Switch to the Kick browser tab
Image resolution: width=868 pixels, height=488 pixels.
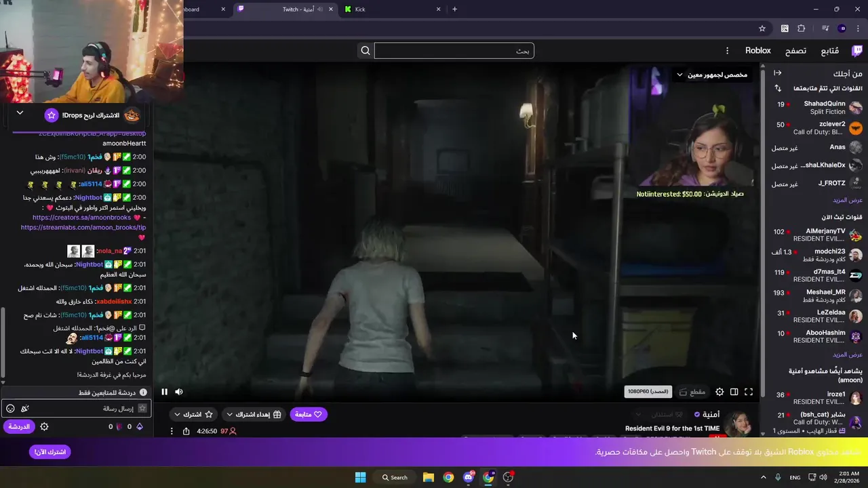point(393,9)
